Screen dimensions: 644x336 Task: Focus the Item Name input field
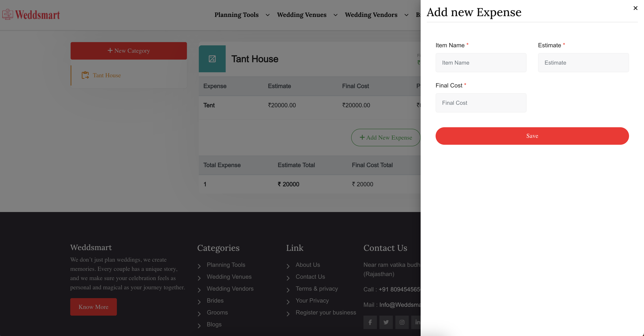pos(481,63)
